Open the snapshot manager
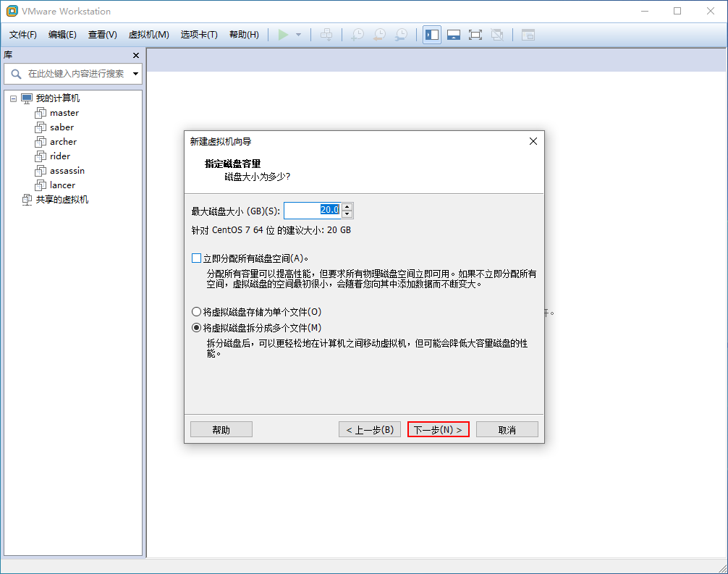Viewport: 728px width, 574px height. tap(400, 34)
